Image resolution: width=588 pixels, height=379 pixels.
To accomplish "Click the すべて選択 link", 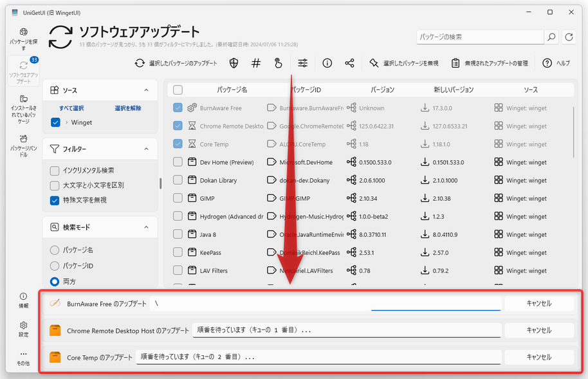I will coord(71,108).
